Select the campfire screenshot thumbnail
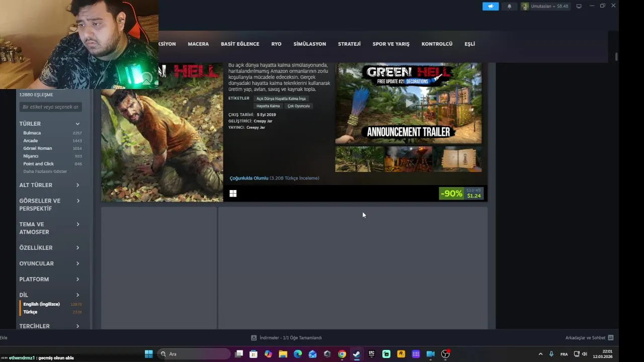The height and width of the screenshot is (362, 644). [409, 159]
